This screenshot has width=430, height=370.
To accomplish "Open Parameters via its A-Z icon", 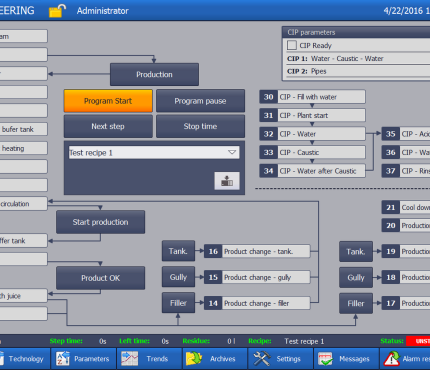I will point(62,359).
